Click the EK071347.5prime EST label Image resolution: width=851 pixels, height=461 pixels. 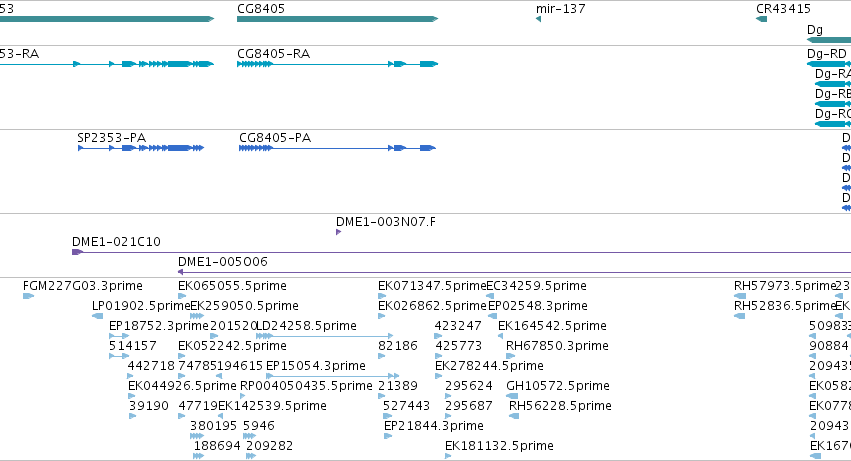click(432, 286)
